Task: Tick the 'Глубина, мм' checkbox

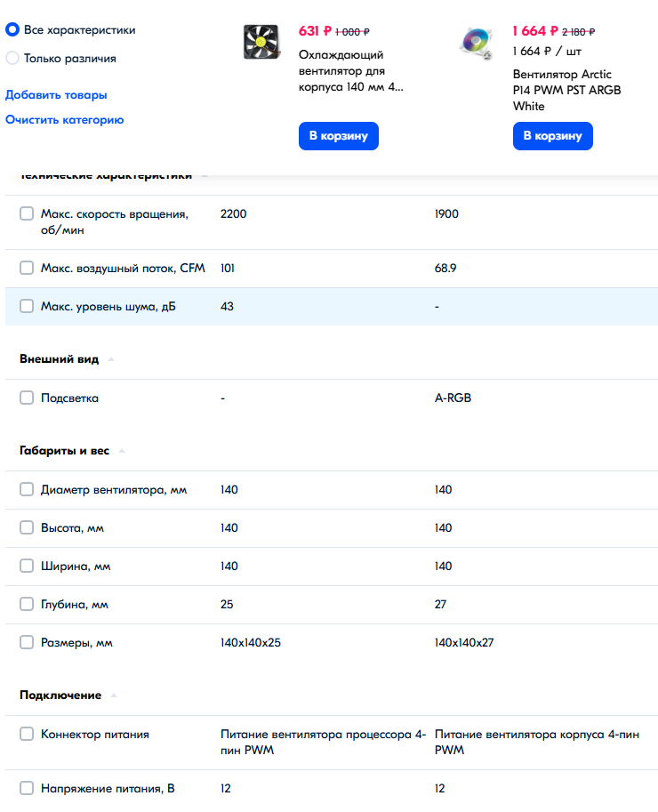Action: pos(27,605)
